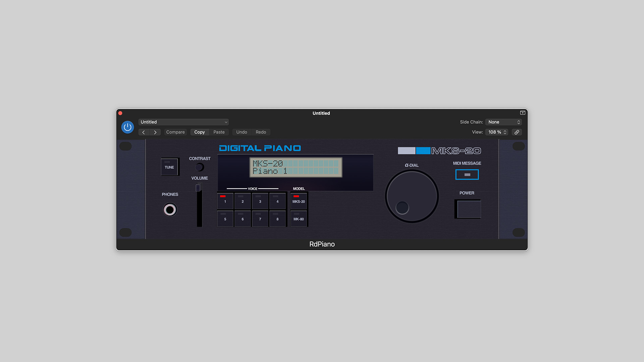Select voice button 2

[243, 201]
